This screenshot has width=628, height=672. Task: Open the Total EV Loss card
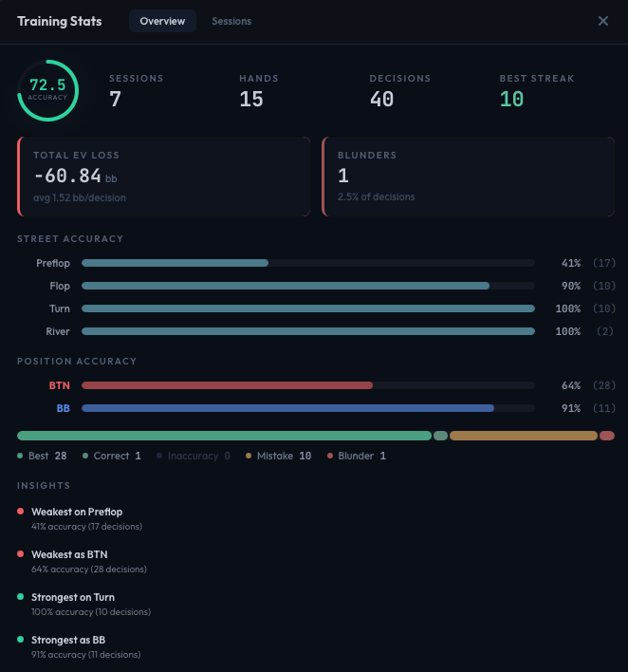click(163, 177)
